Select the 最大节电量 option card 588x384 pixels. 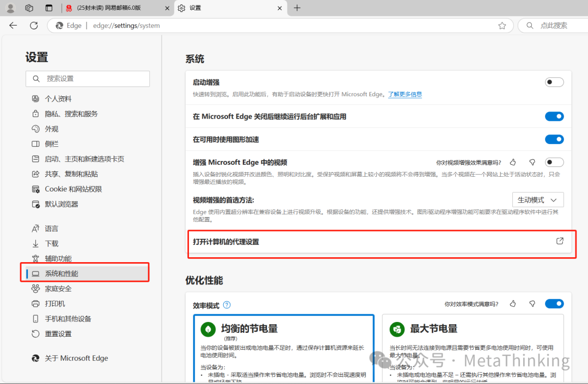(x=473, y=349)
